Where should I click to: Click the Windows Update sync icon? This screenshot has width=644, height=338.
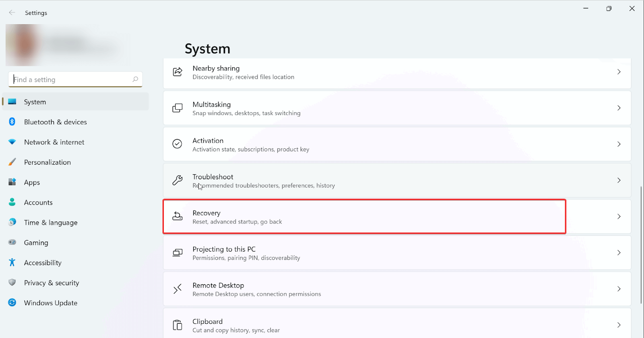tap(12, 303)
